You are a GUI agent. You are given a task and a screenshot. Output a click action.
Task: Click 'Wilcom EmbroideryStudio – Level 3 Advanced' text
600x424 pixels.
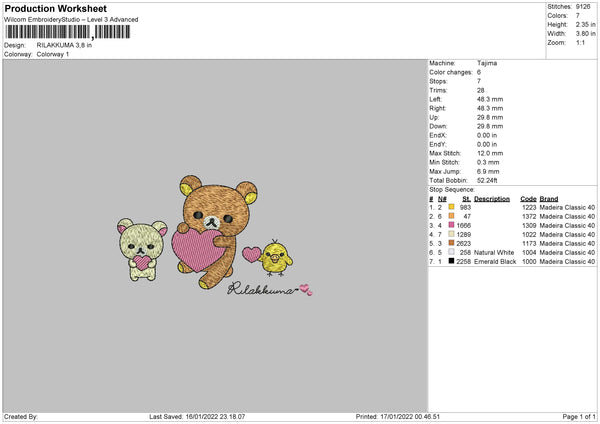click(71, 20)
